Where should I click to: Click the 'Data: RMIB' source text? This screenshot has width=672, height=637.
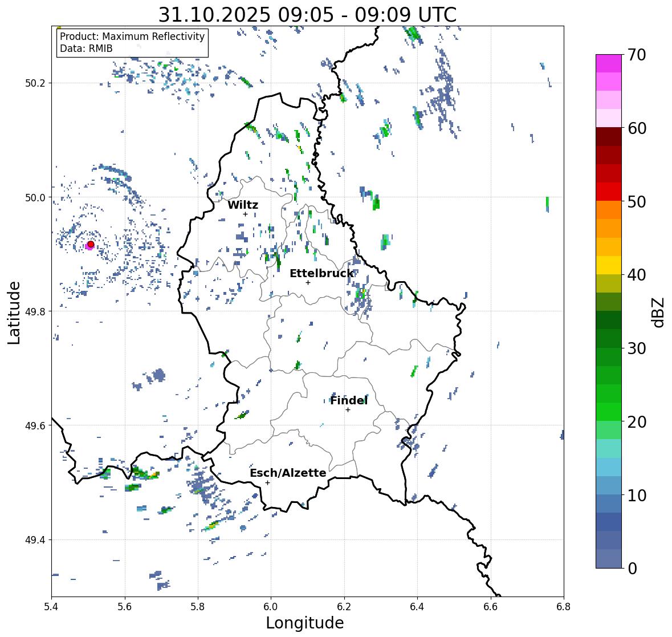click(86, 48)
